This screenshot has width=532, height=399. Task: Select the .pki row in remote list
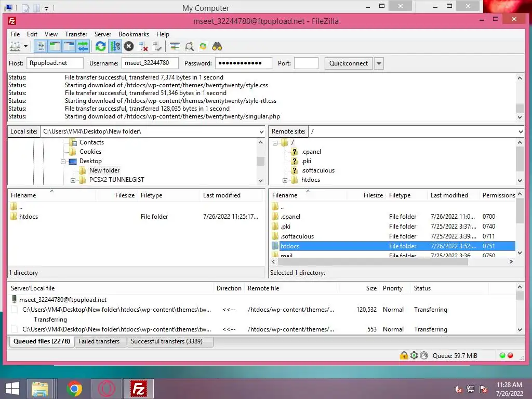(393, 227)
